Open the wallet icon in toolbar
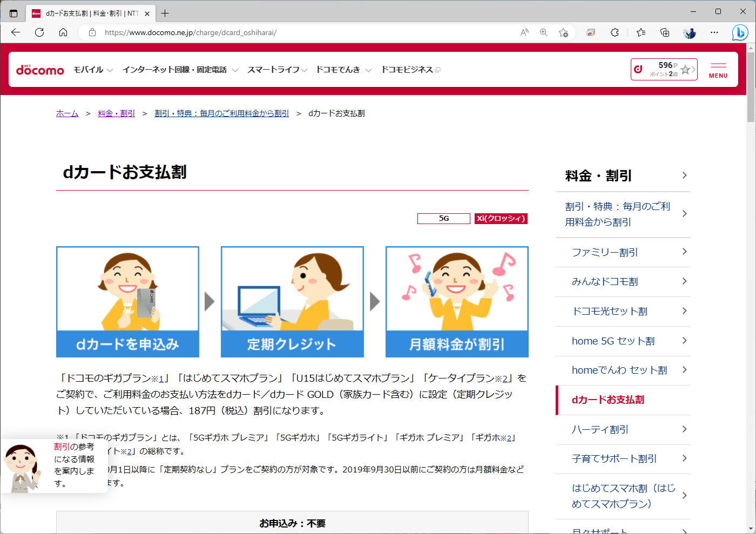This screenshot has height=534, width=756. click(591, 32)
